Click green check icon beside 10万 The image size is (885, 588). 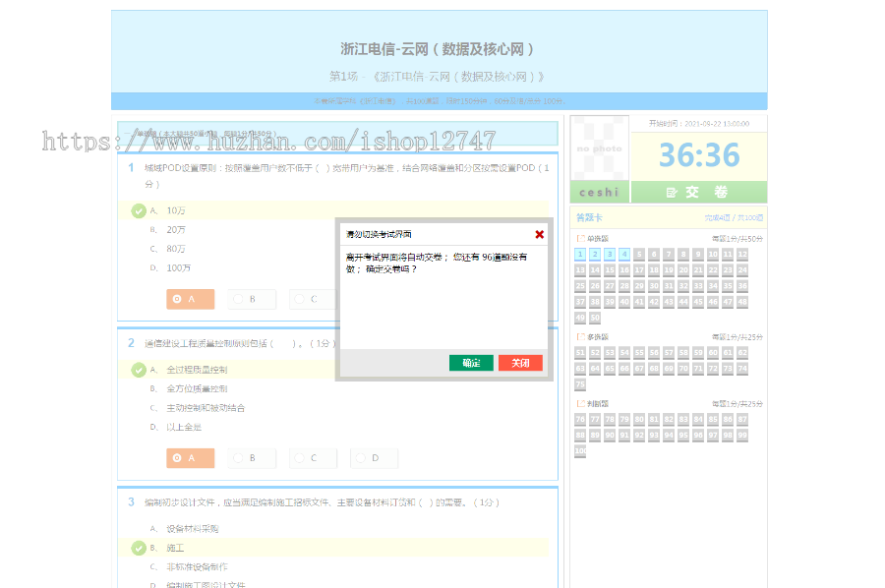pyautogui.click(x=139, y=211)
